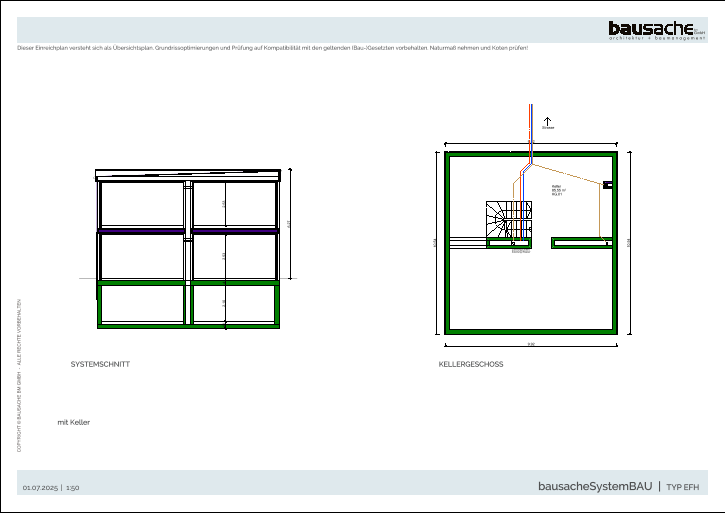Click the KELLERGESCHOSS drawing label
The image size is (725, 513).
tap(471, 364)
